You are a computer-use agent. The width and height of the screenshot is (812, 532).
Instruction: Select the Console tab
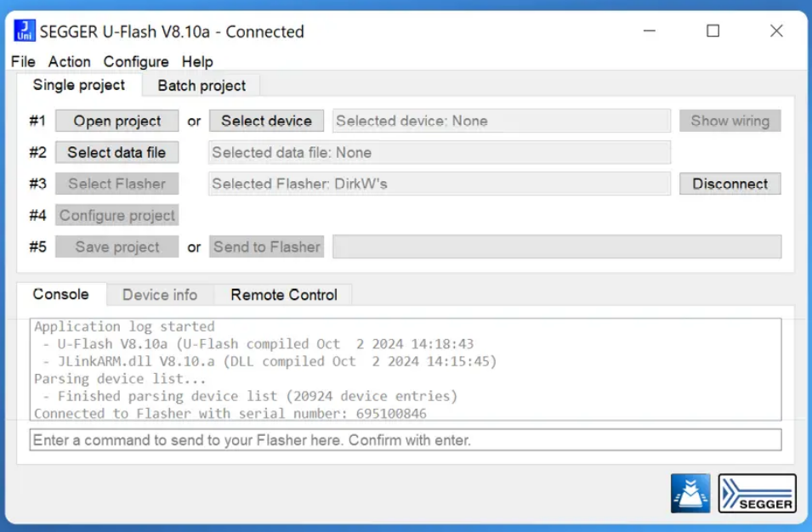pyautogui.click(x=60, y=294)
